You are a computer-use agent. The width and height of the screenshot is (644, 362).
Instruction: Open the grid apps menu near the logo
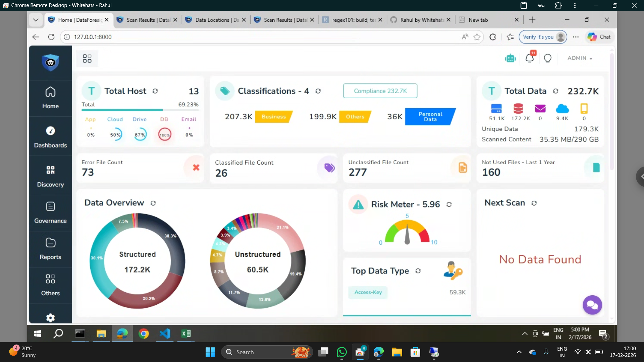[x=87, y=58]
